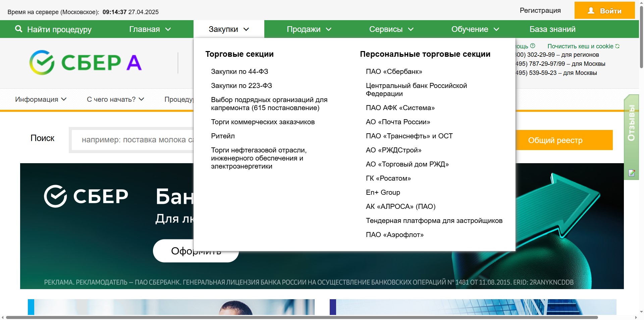Click phone number 787-29-97/99 для Москвы
This screenshot has width=644, height=320.
point(560,64)
